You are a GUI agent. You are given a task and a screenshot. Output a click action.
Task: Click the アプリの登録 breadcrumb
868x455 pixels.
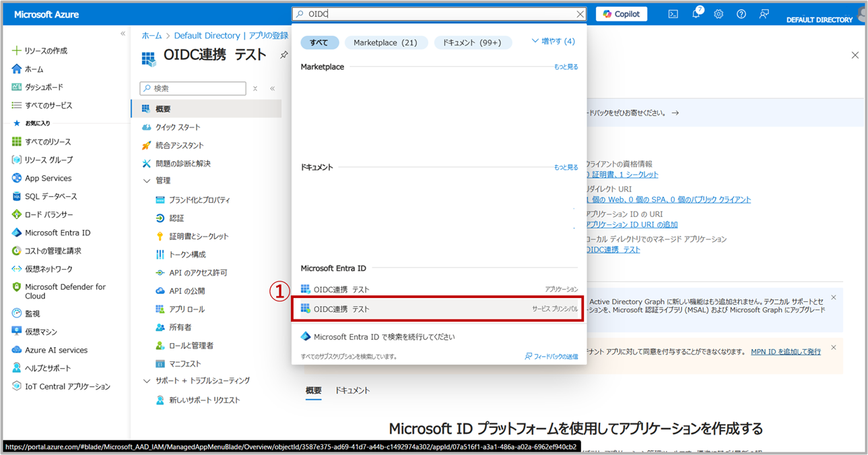point(269,35)
